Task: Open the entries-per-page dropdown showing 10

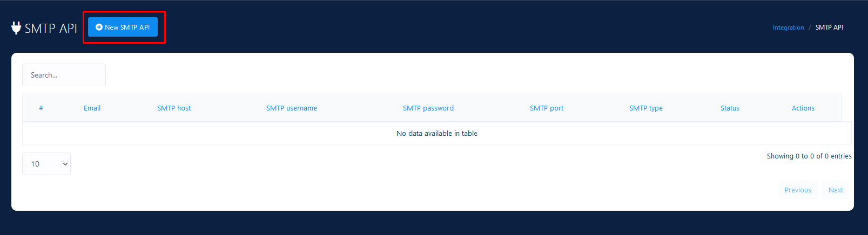Action: point(46,164)
